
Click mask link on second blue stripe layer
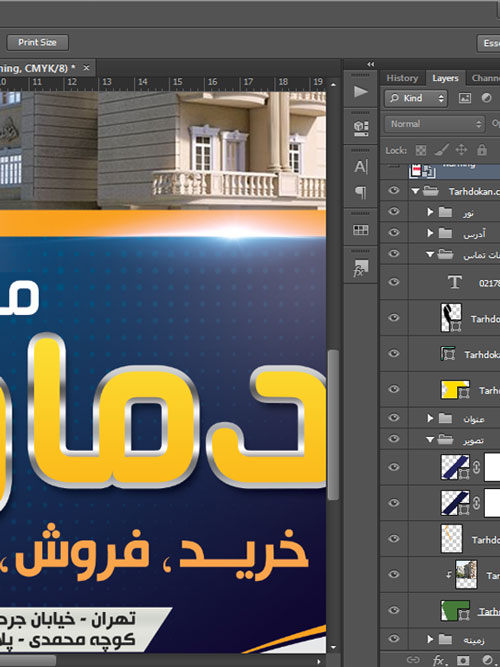click(x=476, y=503)
